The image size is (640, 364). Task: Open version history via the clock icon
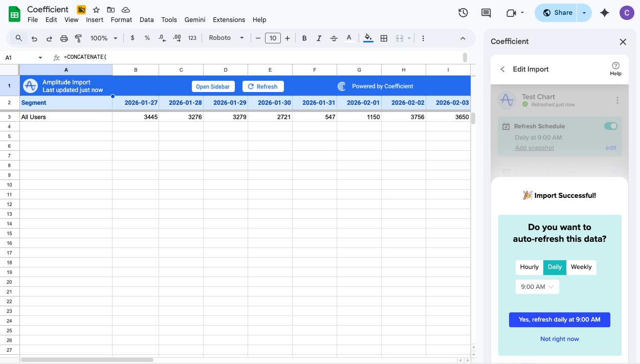click(463, 13)
